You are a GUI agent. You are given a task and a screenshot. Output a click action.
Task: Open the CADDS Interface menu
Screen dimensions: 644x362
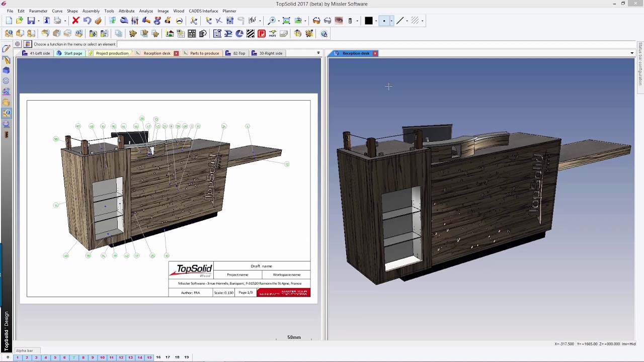[203, 11]
